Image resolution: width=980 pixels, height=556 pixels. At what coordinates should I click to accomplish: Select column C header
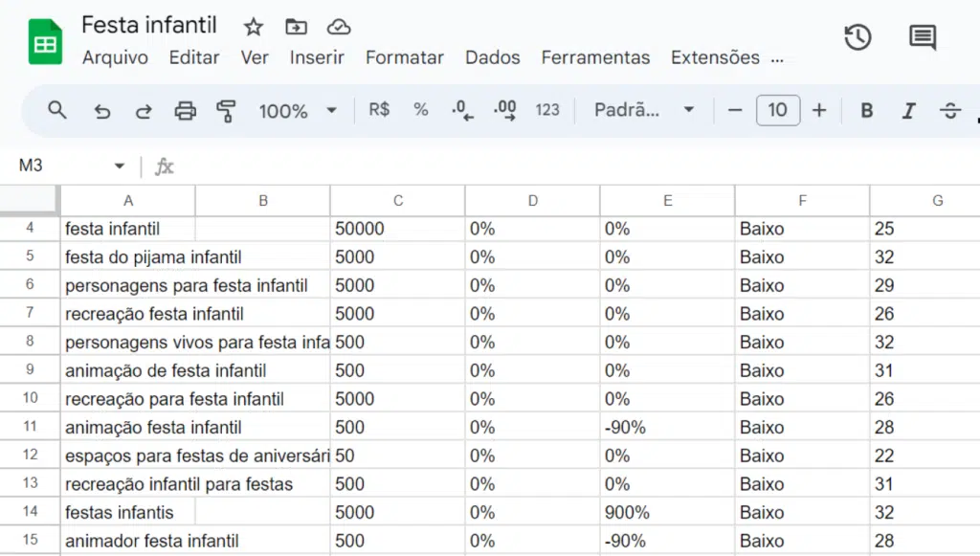(x=398, y=201)
